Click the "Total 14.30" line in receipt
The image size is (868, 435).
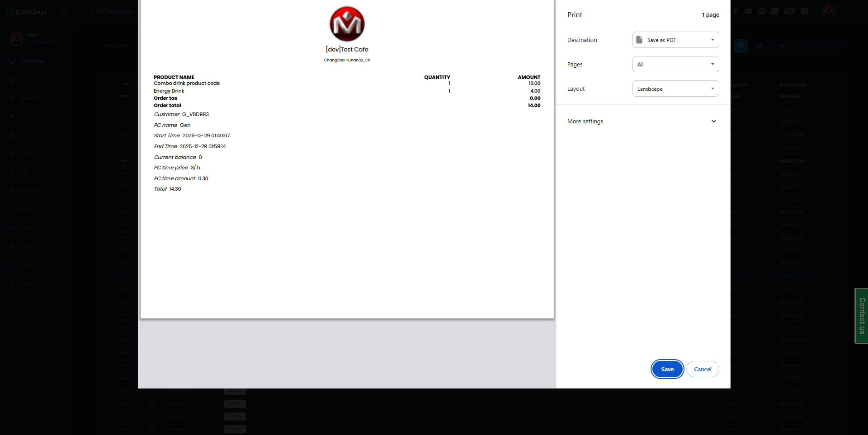pyautogui.click(x=168, y=189)
